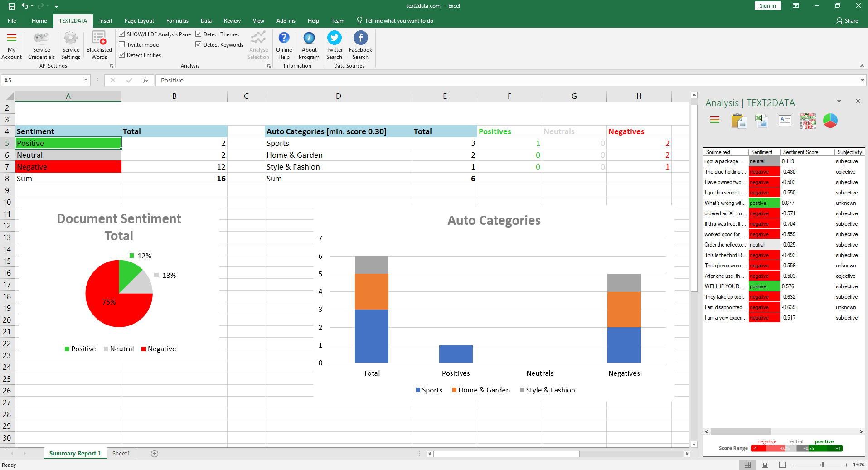Save the workbook from the quick access toolbar
This screenshot has height=470, width=868.
(x=12, y=6)
